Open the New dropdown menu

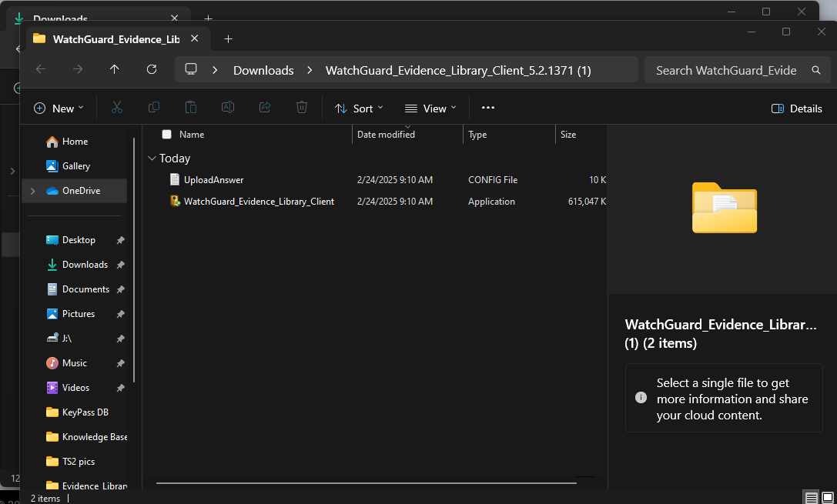click(x=59, y=108)
